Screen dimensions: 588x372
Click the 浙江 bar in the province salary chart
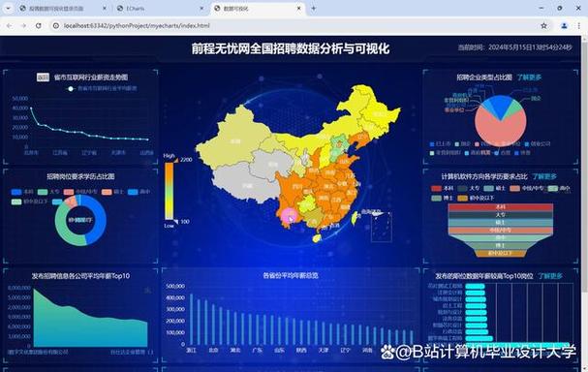click(x=191, y=319)
